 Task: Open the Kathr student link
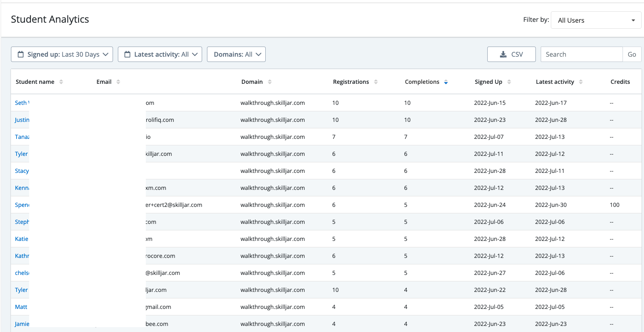click(22, 256)
